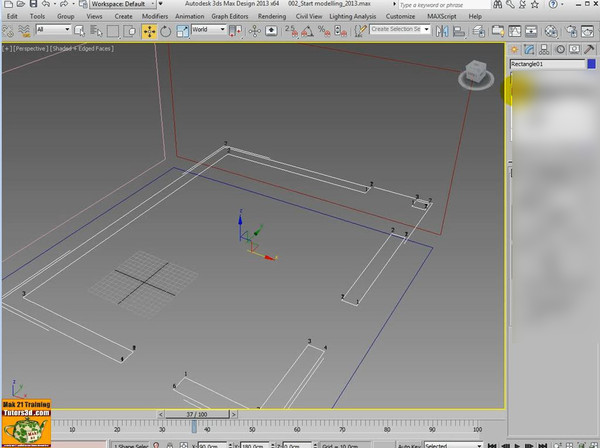Click the New Scene icon
Image resolution: width=600 pixels, height=448 pixels.
8,4
